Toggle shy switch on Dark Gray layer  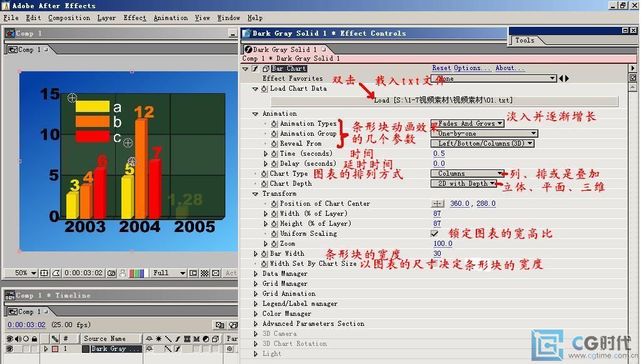click(x=149, y=349)
